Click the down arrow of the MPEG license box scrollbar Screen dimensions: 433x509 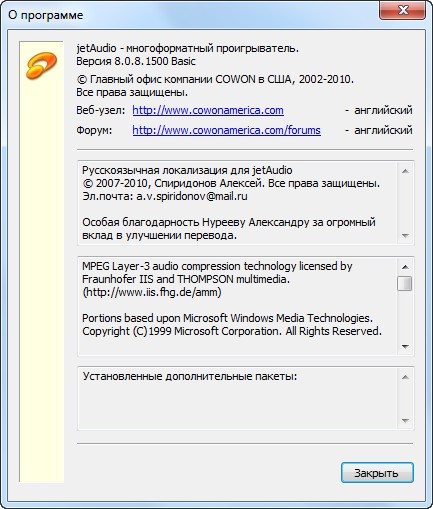(x=405, y=347)
